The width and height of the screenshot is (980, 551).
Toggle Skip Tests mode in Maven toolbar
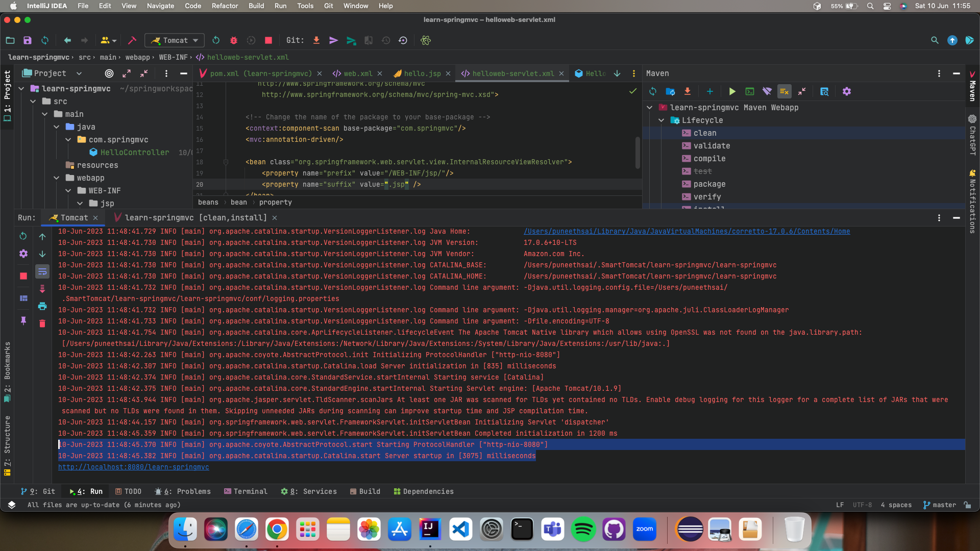(x=784, y=91)
